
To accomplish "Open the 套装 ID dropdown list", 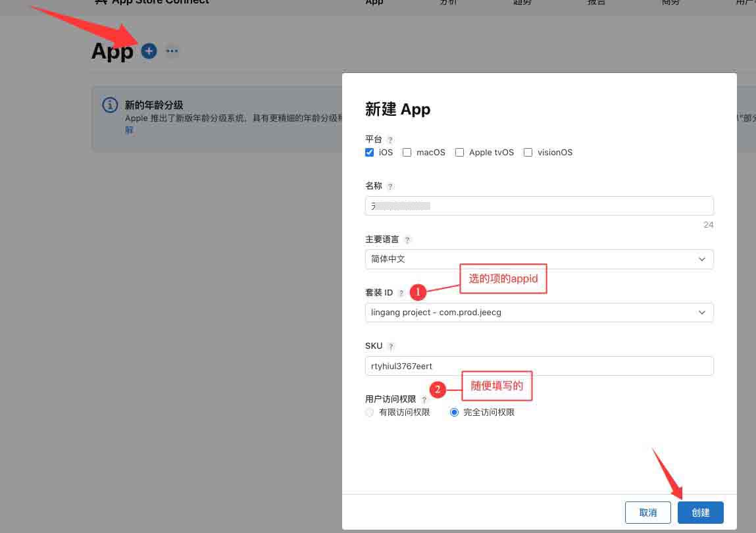I will 539,312.
